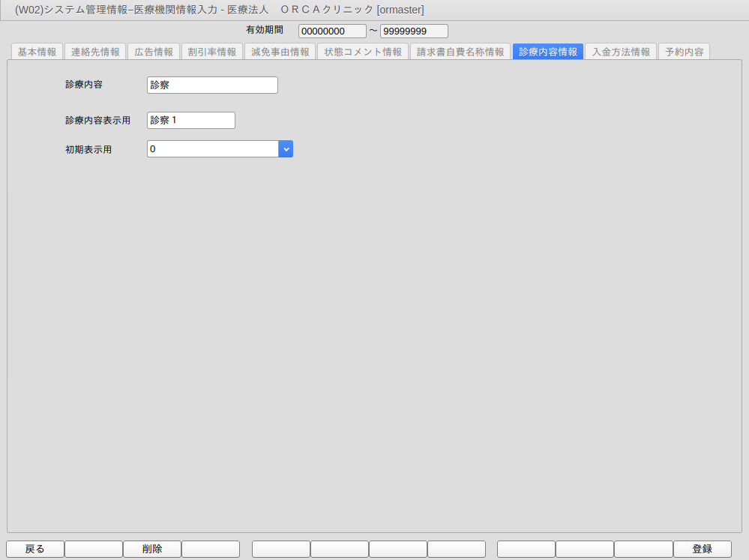
Task: Click the 削除 button
Action: click(152, 549)
